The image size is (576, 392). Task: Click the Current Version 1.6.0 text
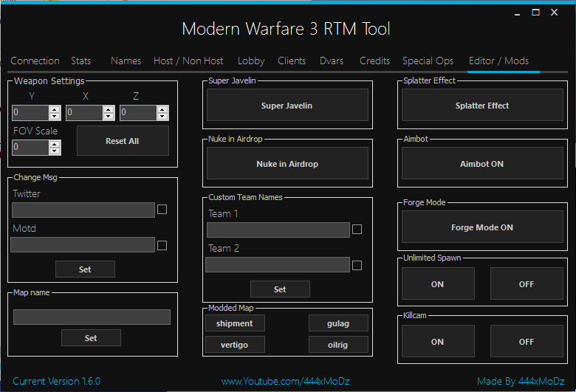tap(56, 382)
